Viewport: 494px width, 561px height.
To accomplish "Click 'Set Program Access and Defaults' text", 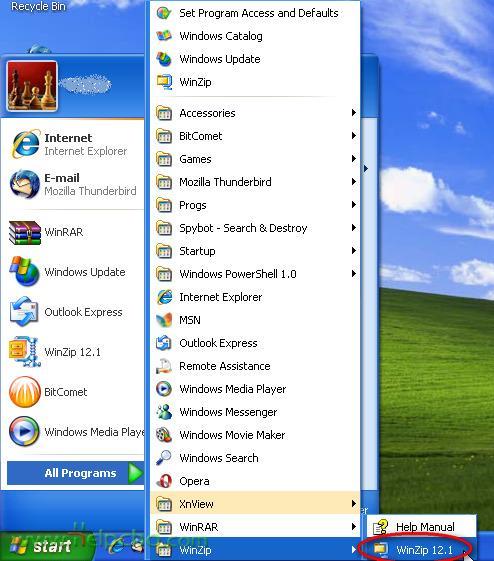I will (x=259, y=13).
